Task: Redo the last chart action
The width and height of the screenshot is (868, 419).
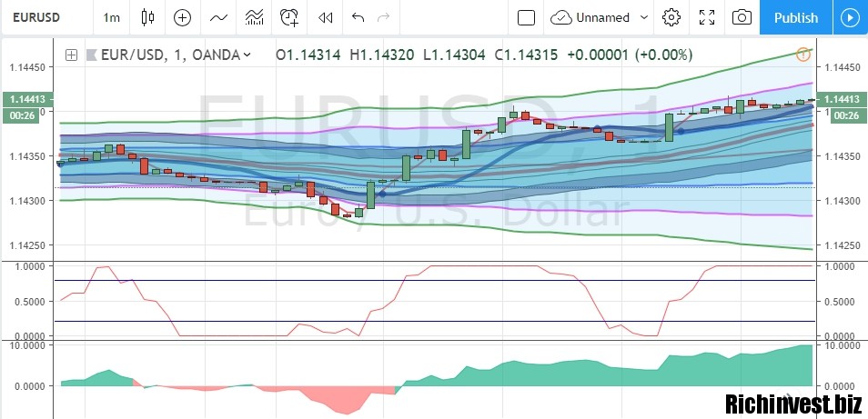Action: (x=383, y=17)
